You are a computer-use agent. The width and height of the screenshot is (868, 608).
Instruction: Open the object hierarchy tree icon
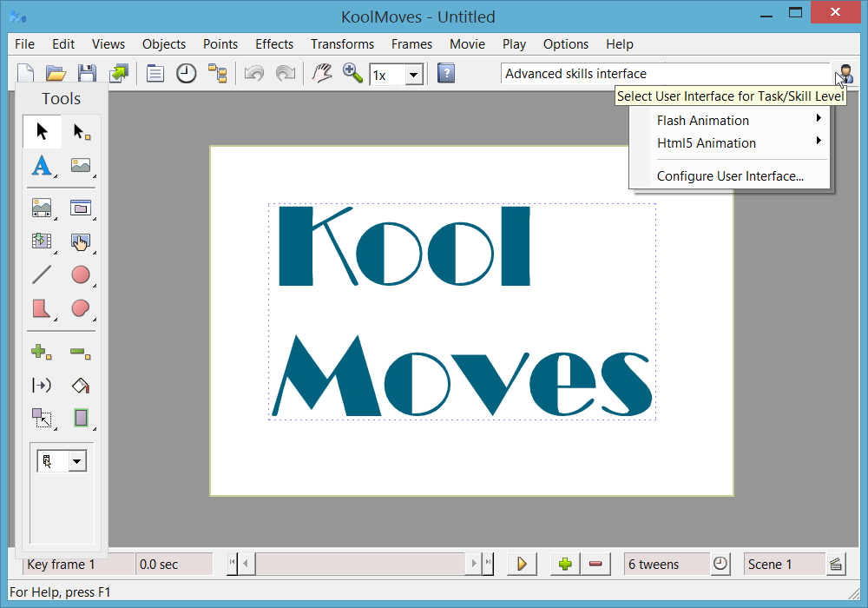pos(218,73)
